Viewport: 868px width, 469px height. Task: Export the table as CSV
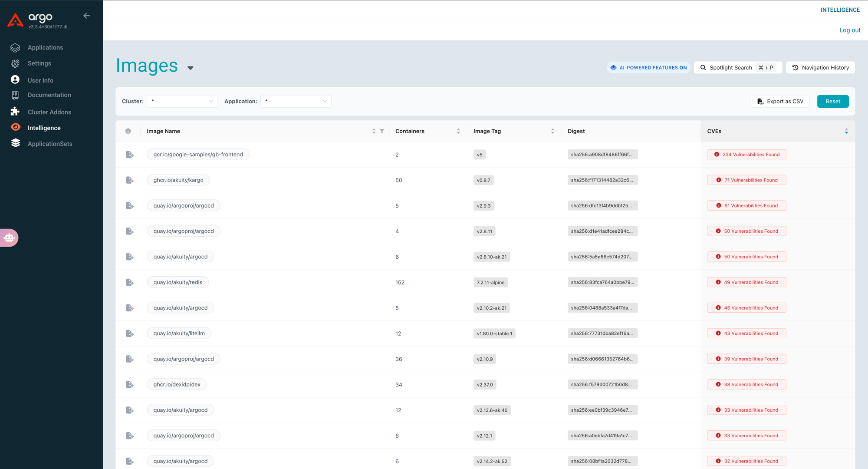point(780,101)
